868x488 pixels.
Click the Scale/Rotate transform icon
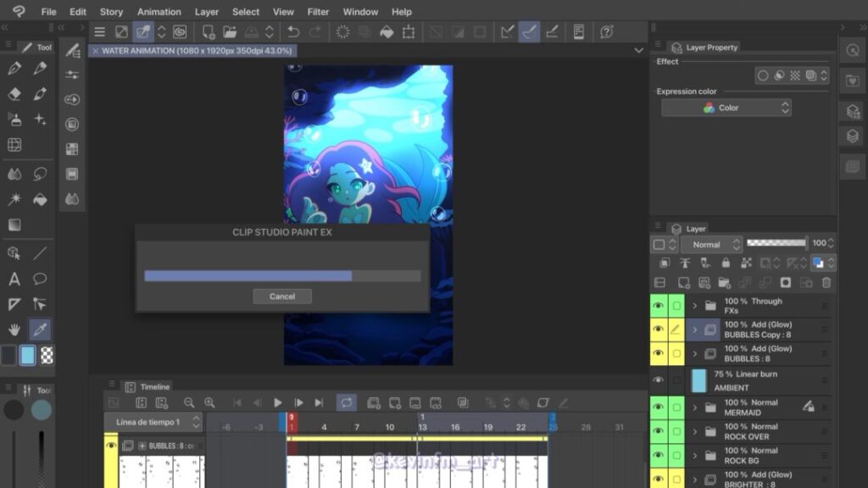coord(409,32)
